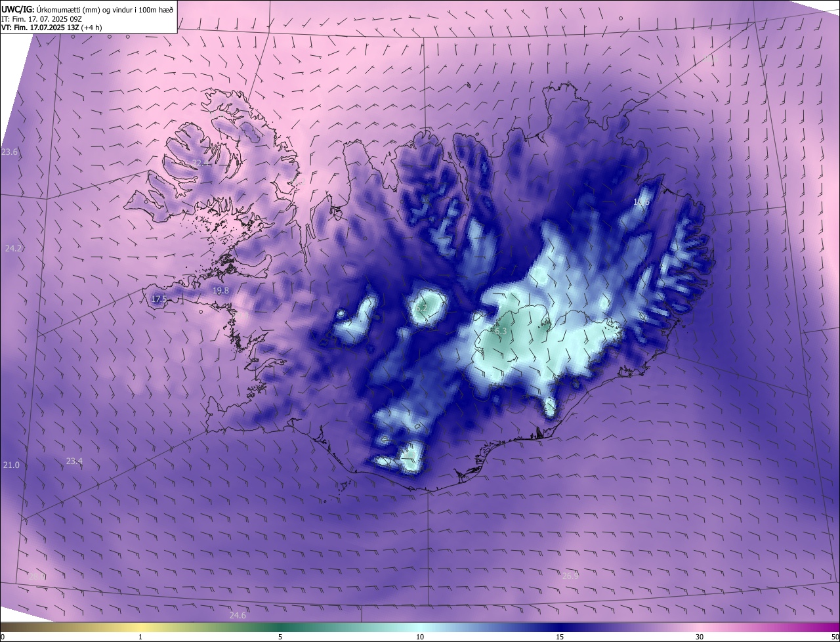The height and width of the screenshot is (642, 840).
Task: Click the 1 tick on the color scale
Action: [140, 637]
